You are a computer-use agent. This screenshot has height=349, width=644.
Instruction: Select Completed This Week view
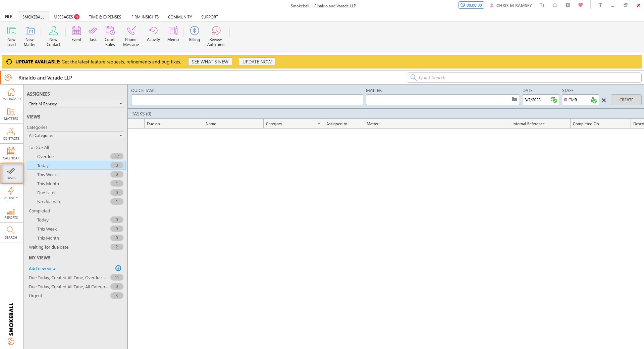click(x=75, y=229)
